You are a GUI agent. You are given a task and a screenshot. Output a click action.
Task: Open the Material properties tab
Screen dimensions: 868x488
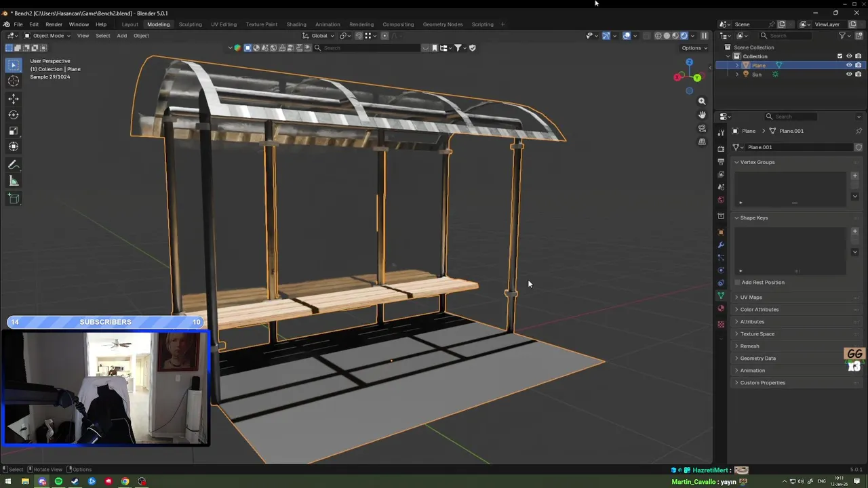tap(721, 308)
